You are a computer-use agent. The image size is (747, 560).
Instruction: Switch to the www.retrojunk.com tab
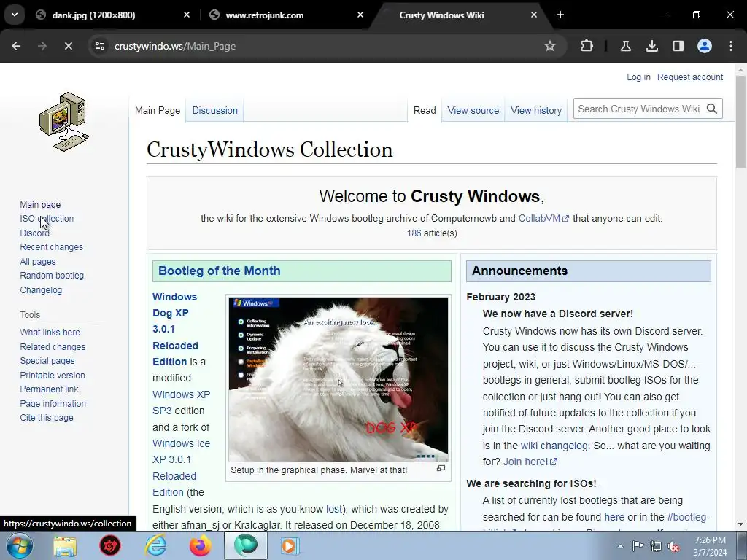click(x=264, y=15)
